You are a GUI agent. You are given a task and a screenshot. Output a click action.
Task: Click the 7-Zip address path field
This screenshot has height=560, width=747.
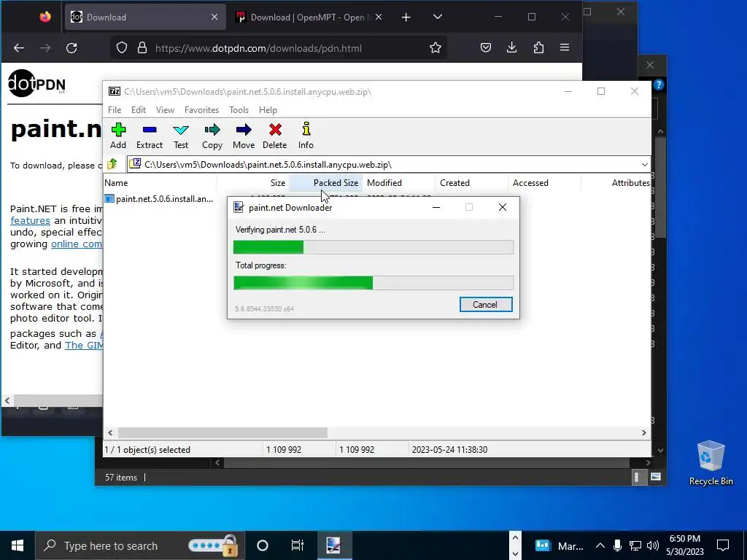pyautogui.click(x=384, y=165)
